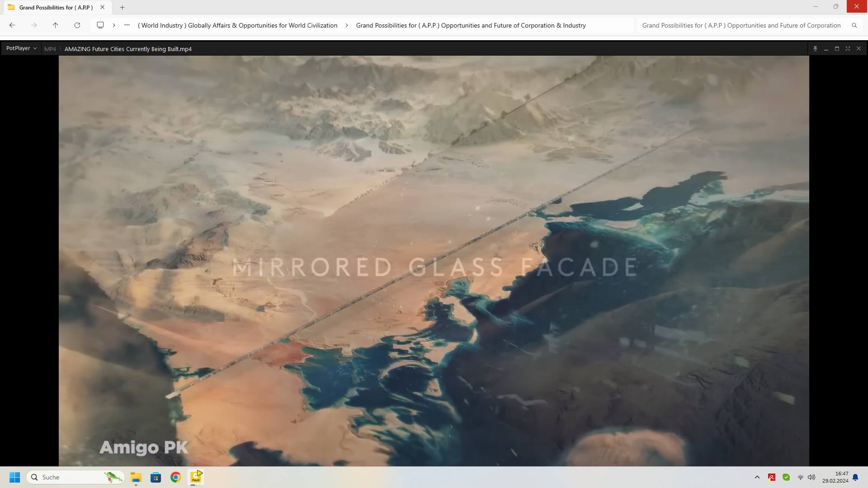
Task: Expand chevron after World Industry breadcrumb
Action: point(347,25)
